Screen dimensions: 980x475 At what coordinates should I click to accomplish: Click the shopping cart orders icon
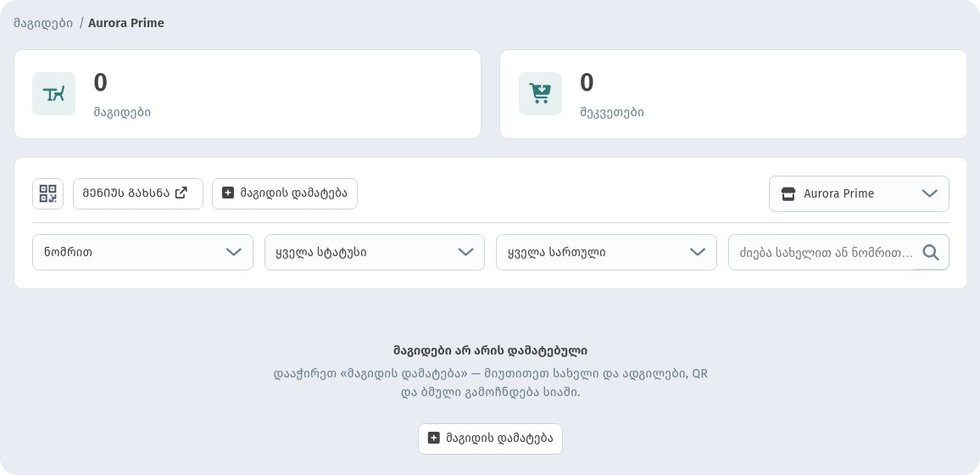tap(540, 94)
